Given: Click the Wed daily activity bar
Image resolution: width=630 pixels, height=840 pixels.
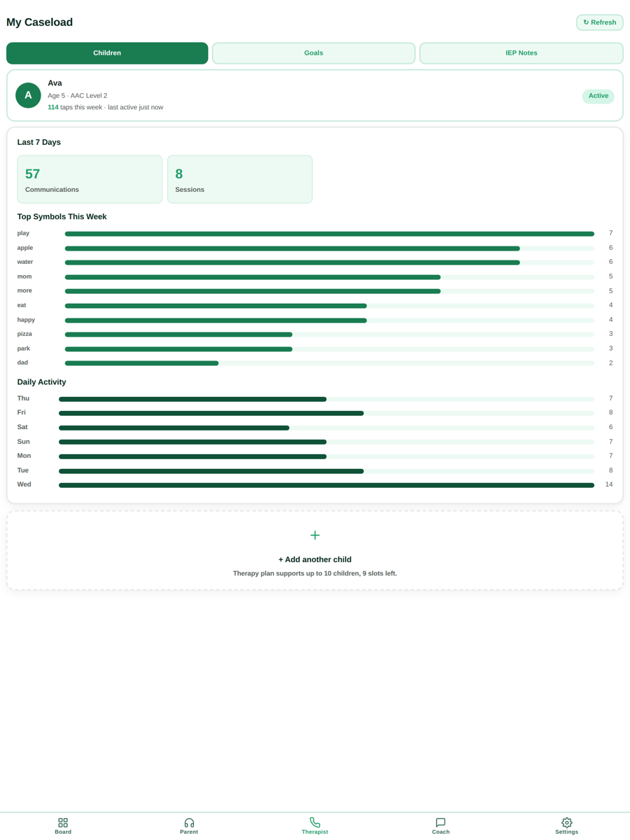Looking at the screenshot, I should [326, 485].
